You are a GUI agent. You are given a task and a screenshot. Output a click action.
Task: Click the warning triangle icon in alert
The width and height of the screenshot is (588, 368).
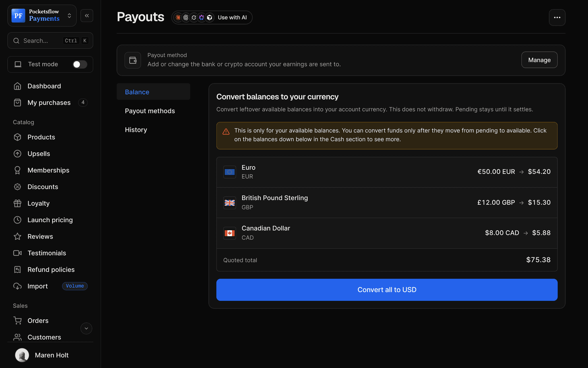tap(226, 132)
